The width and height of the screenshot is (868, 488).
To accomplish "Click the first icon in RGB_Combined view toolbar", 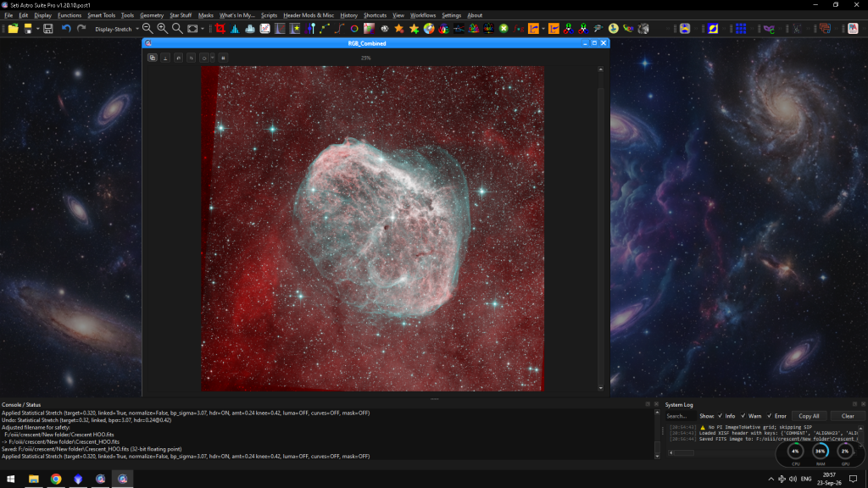I will pos(153,58).
